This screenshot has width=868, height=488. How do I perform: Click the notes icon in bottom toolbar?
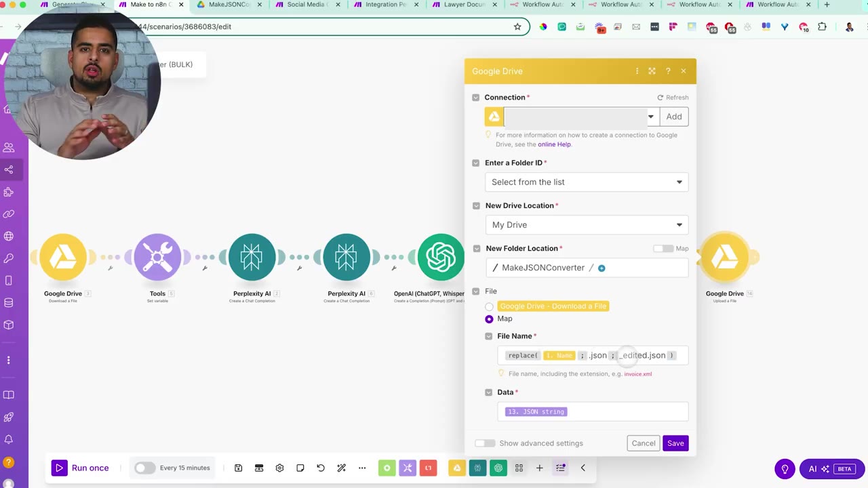coord(300,468)
